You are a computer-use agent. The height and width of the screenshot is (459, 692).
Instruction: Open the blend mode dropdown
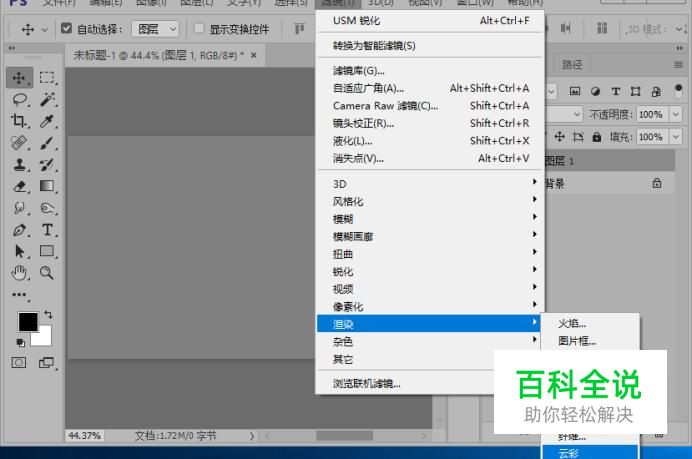(x=565, y=114)
